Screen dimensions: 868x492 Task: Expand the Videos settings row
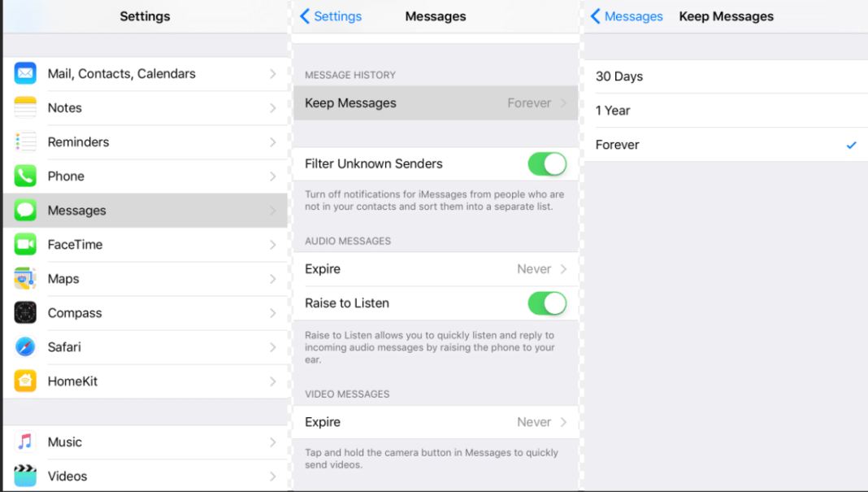(x=146, y=476)
